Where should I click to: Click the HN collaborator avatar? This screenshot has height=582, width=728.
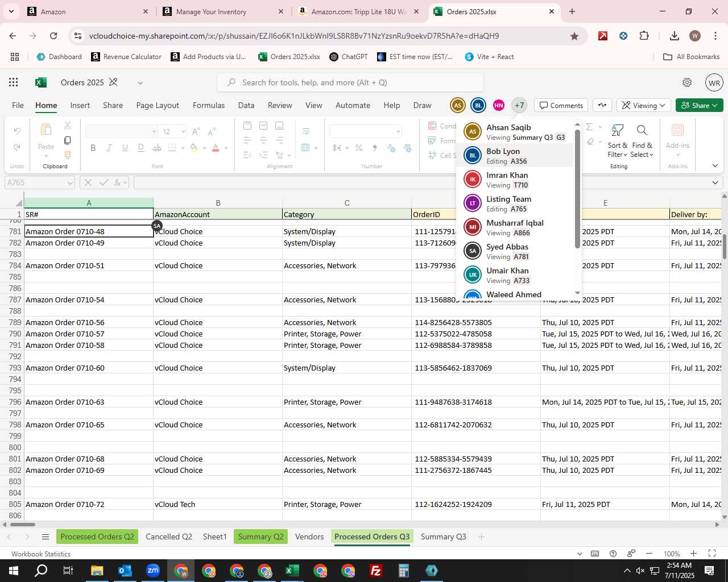[499, 105]
